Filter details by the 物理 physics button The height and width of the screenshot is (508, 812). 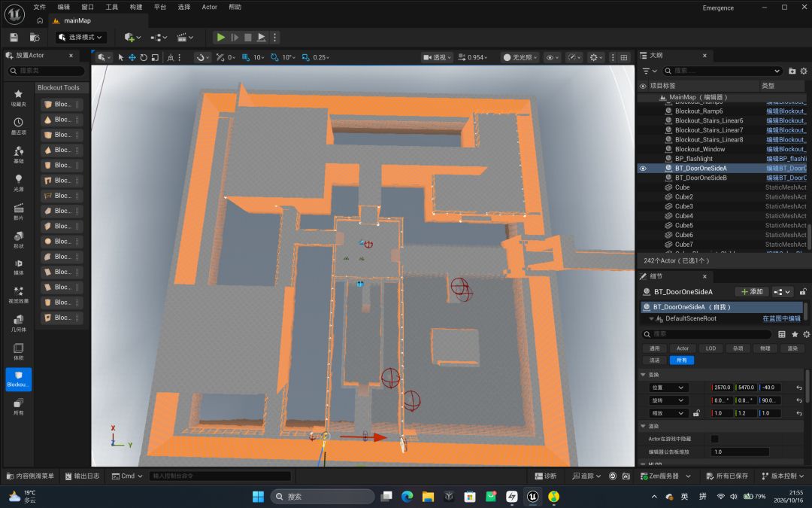tap(765, 348)
